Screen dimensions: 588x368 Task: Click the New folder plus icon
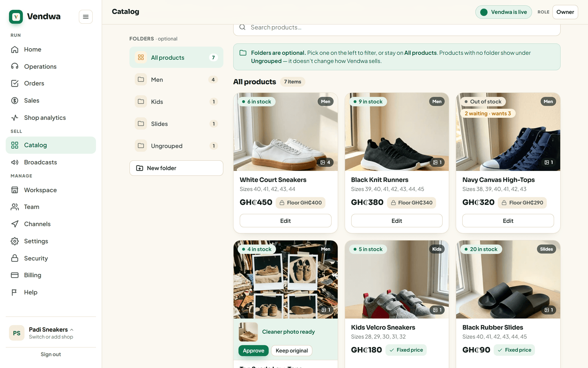point(140,168)
